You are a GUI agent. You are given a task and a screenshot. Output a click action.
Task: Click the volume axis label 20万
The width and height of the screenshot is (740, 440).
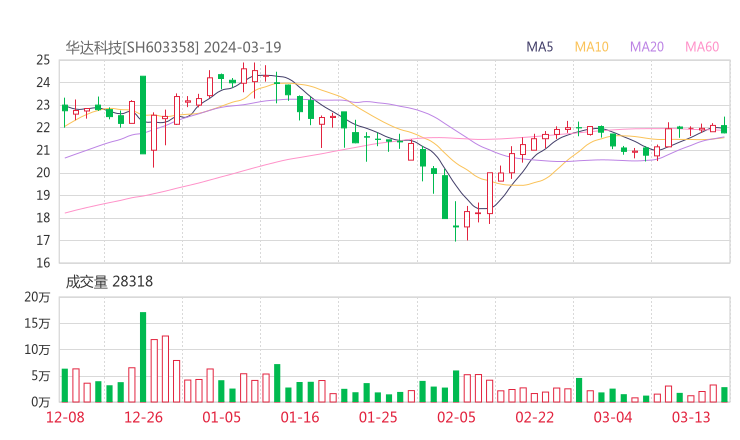37,297
